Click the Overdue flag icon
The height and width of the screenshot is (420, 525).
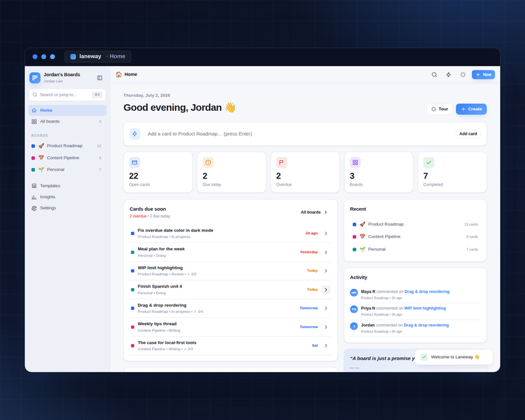tap(282, 163)
